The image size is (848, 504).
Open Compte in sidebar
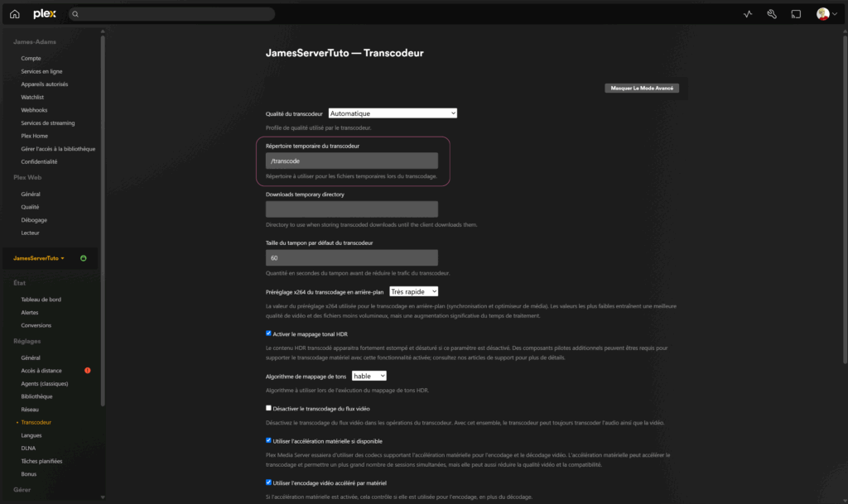[x=31, y=58]
